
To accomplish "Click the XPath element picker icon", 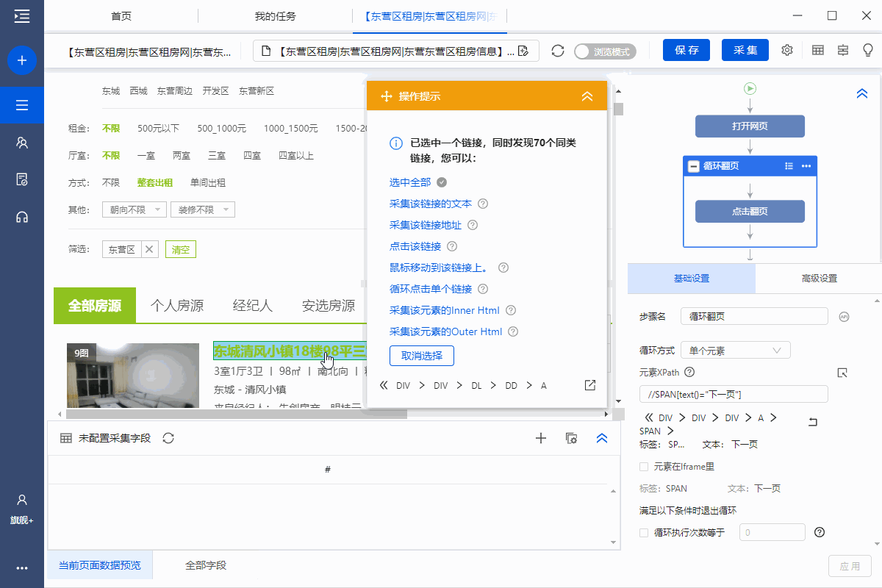I will (843, 373).
